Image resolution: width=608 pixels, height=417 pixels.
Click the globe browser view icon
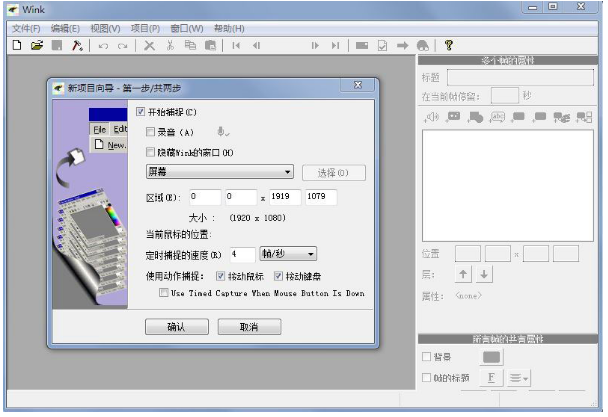click(423, 46)
